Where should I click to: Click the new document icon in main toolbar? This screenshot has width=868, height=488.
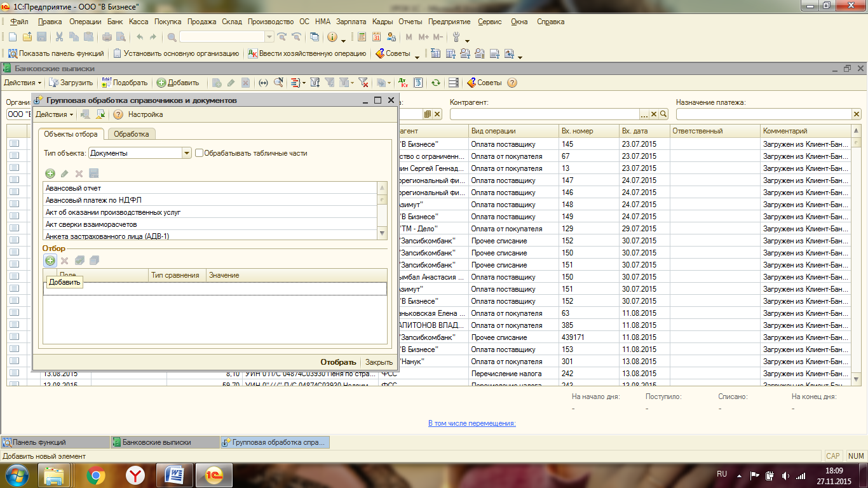(x=12, y=37)
